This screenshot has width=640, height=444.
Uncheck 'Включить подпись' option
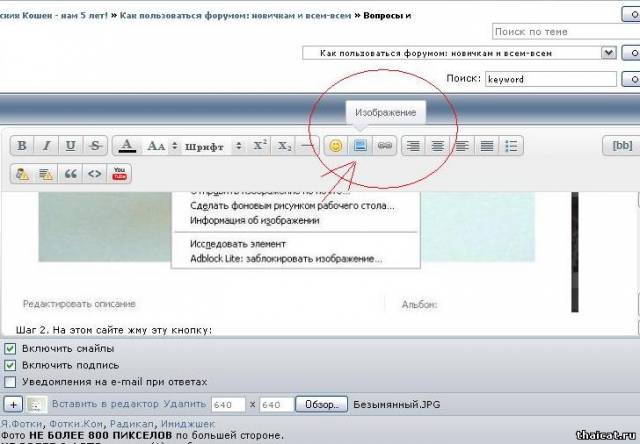pos(10,365)
